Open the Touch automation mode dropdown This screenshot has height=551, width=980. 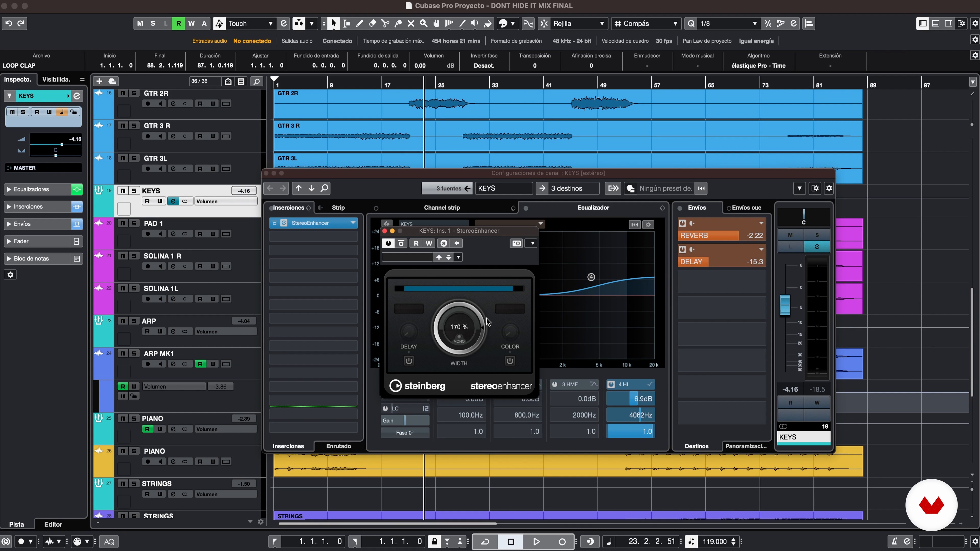click(271, 23)
